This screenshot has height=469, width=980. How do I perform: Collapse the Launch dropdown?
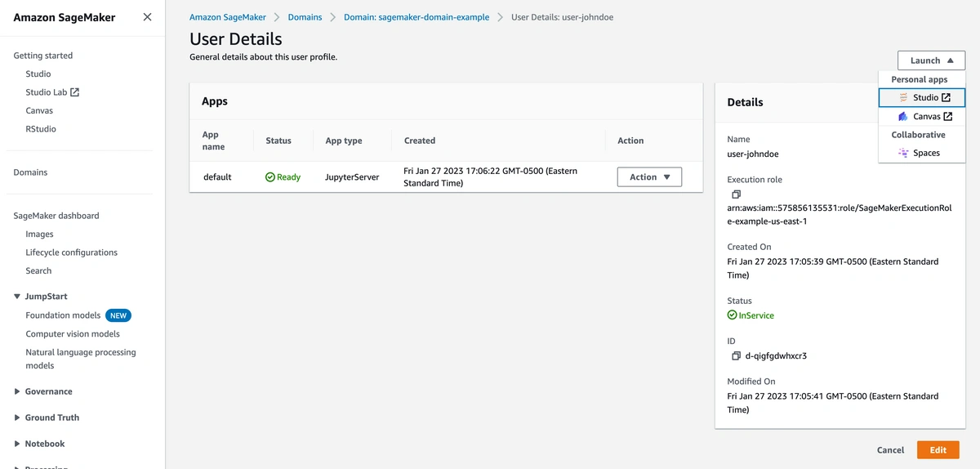931,60
